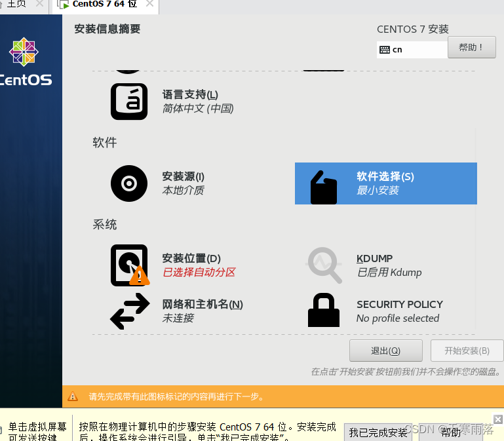
Task: Open Installation Destination (安装位置) disk icon
Action: pos(130,265)
